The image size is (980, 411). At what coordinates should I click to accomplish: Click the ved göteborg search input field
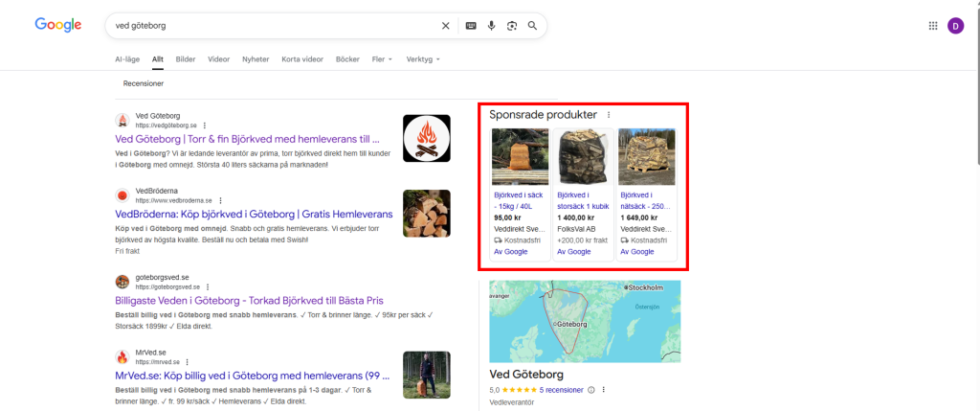275,26
